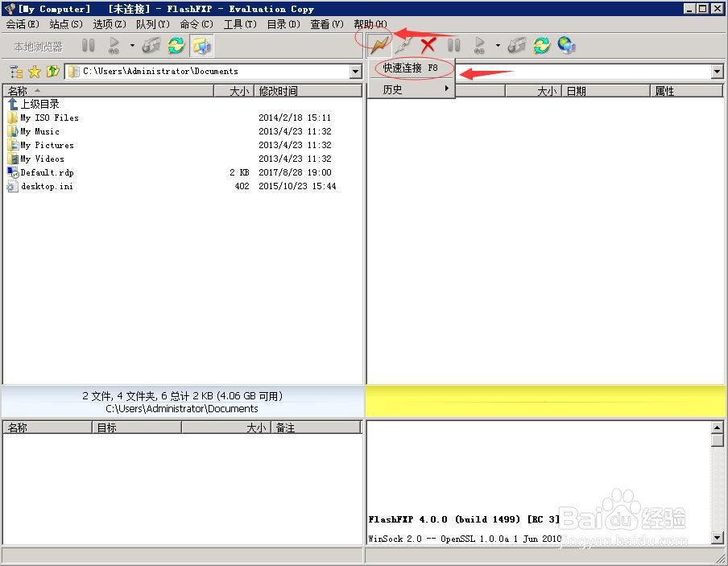Open the 查看(V) menu

327,24
